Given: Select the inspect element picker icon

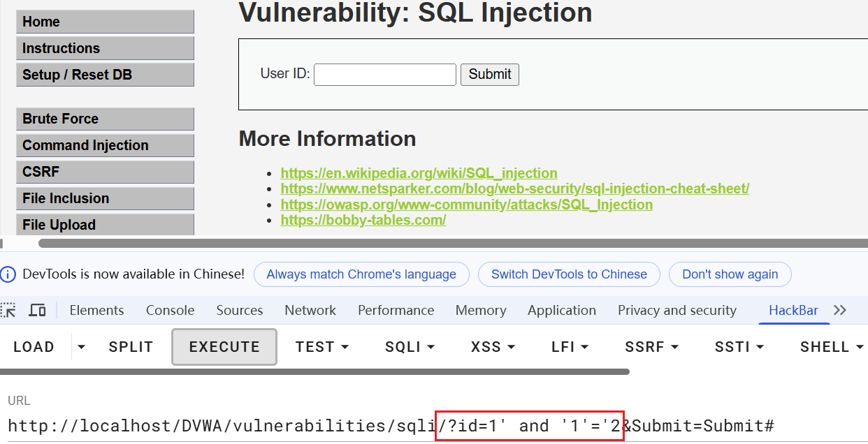Looking at the screenshot, I should pyautogui.click(x=8, y=310).
